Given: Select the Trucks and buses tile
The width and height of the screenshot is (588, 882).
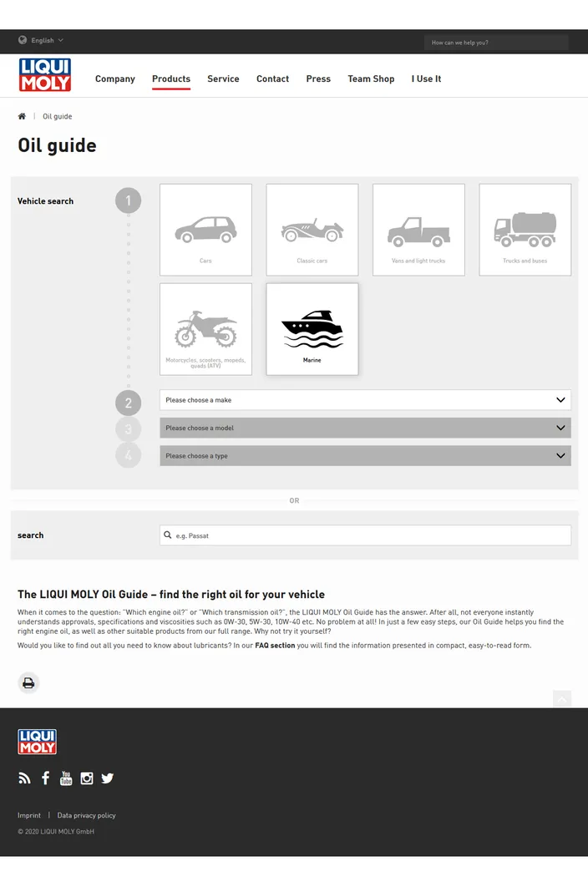Looking at the screenshot, I should coord(525,230).
